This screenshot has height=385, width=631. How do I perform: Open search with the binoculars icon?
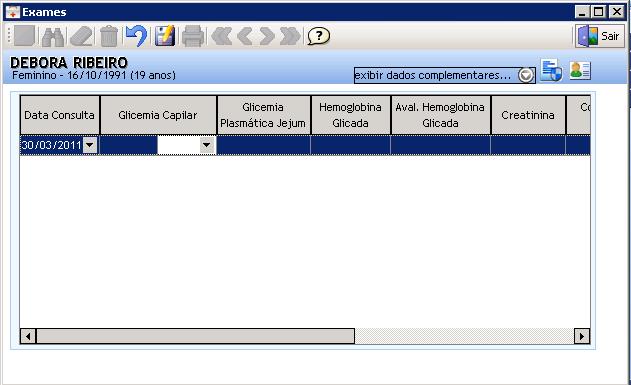click(x=53, y=37)
